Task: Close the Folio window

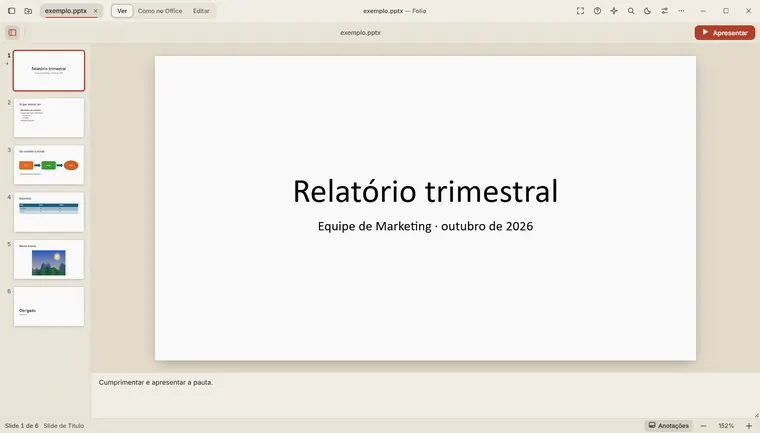Action: point(748,11)
